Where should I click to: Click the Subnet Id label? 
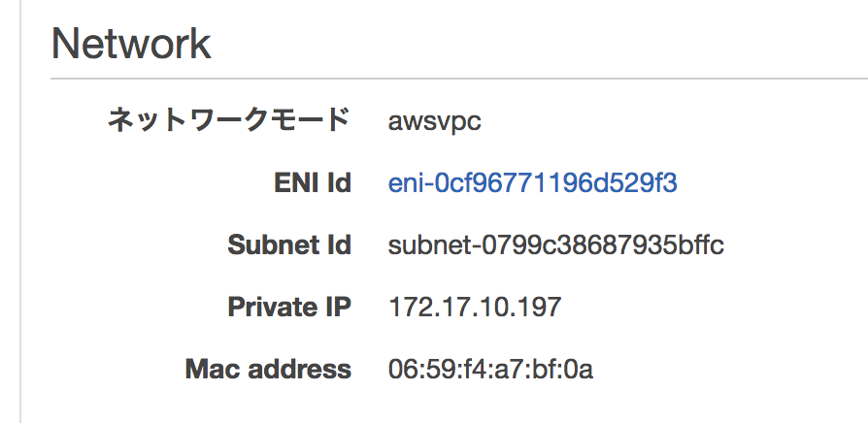pyautogui.click(x=289, y=244)
